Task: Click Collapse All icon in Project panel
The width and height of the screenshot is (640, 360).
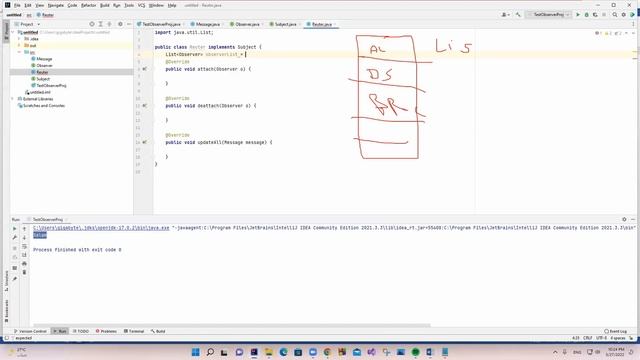Action: (109, 24)
